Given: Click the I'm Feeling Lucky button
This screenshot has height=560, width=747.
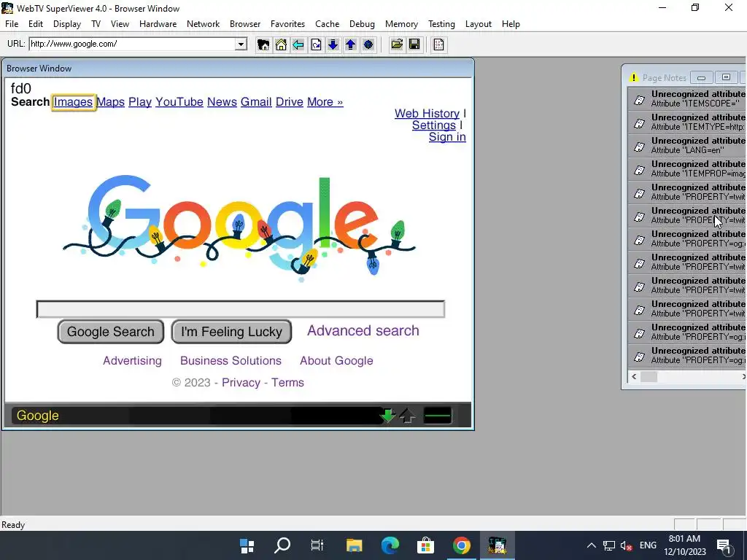Looking at the screenshot, I should 231,332.
